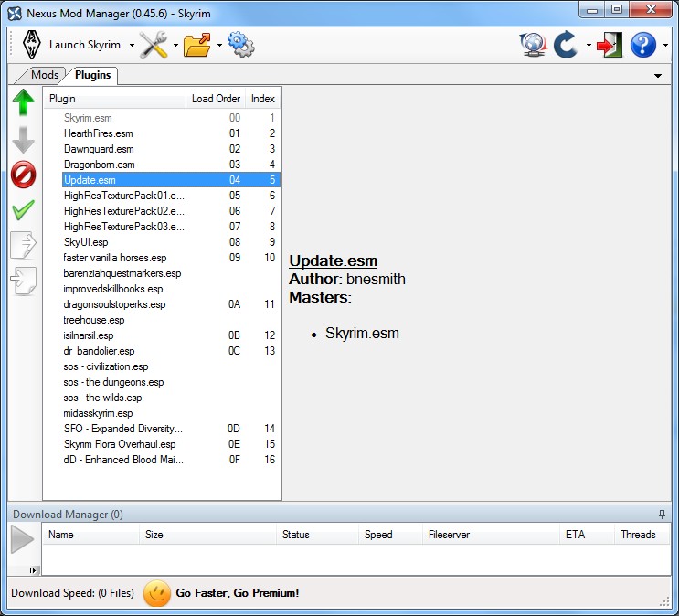Select Dragonborn.esm plugin row
This screenshot has width=679, height=616.
[171, 165]
